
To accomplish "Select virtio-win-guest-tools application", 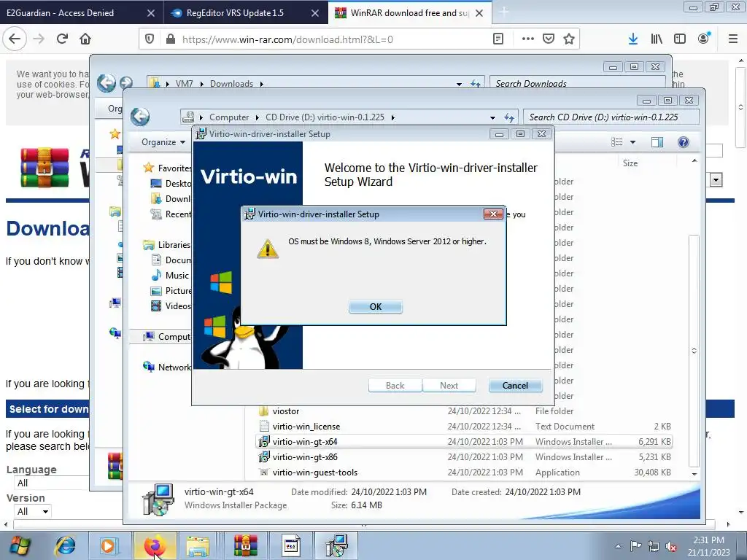I will tap(314, 472).
